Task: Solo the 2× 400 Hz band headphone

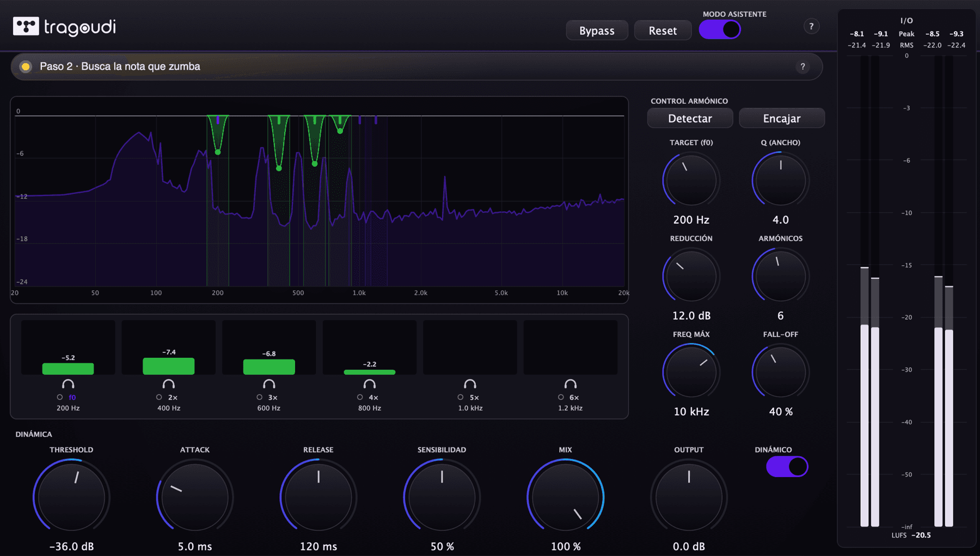Action: click(169, 384)
